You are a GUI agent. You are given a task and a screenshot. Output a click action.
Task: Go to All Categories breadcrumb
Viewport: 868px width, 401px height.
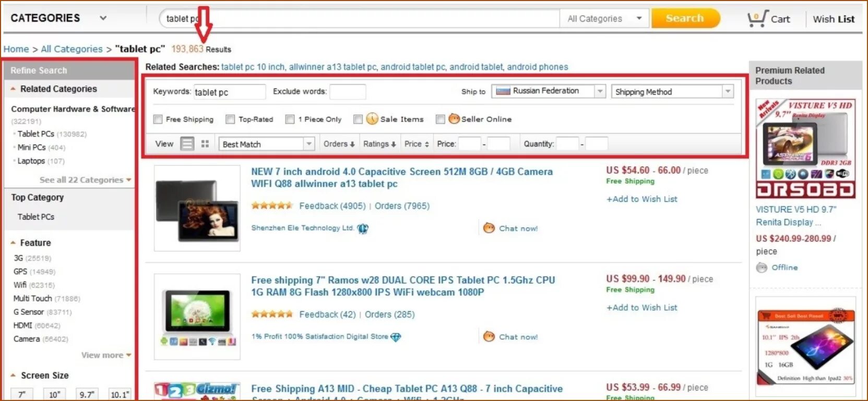[x=72, y=49]
